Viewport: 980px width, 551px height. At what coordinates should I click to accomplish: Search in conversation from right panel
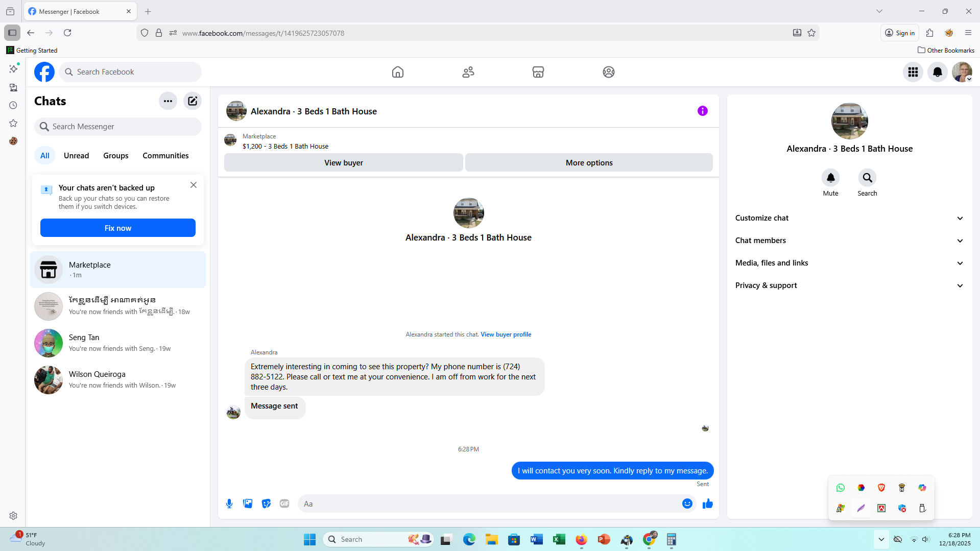click(867, 178)
